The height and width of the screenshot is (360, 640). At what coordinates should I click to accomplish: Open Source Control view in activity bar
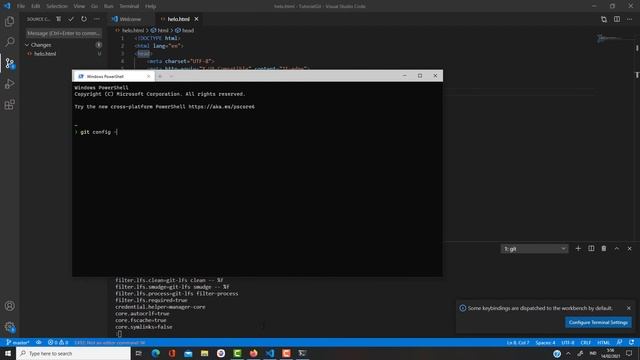tap(9, 63)
